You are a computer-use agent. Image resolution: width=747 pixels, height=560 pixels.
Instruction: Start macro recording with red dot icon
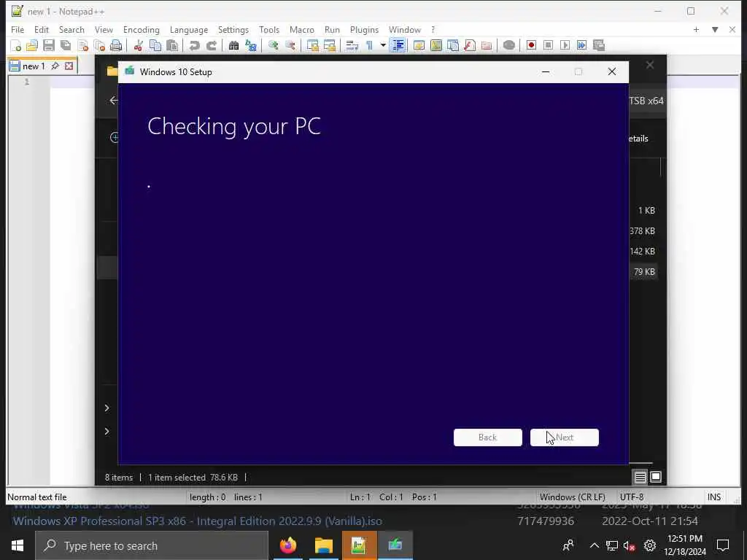[x=531, y=46]
